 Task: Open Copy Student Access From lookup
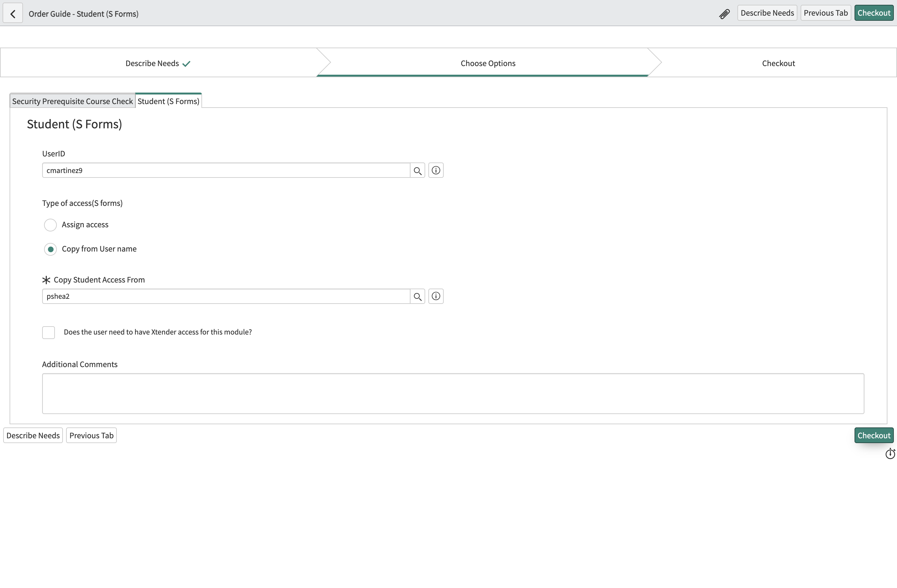pyautogui.click(x=417, y=296)
